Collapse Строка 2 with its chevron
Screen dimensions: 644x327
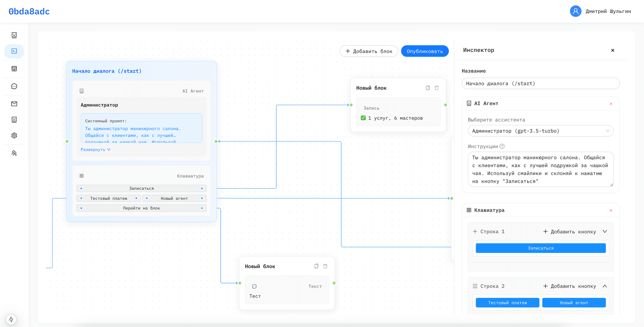tap(605, 286)
